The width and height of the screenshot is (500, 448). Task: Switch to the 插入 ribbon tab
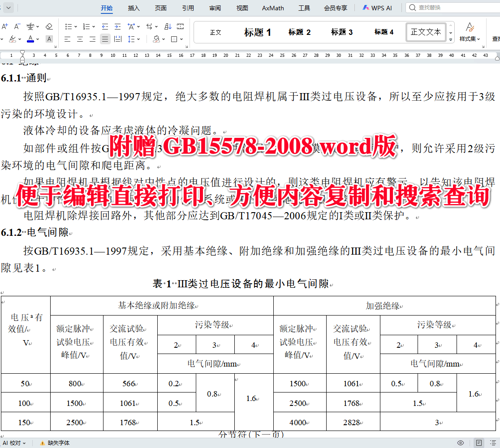click(x=134, y=8)
